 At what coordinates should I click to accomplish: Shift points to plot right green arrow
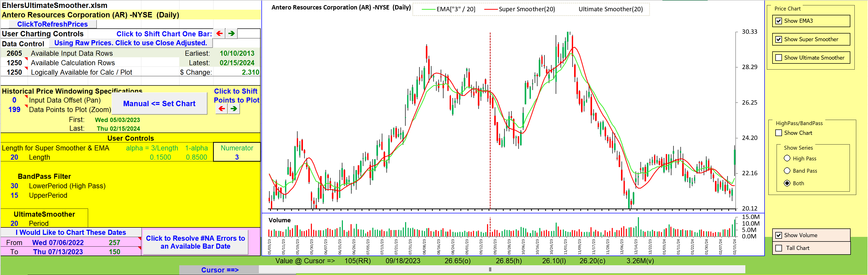(x=234, y=109)
